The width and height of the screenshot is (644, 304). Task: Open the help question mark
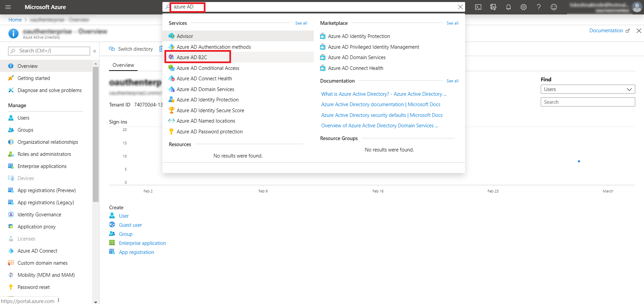539,7
